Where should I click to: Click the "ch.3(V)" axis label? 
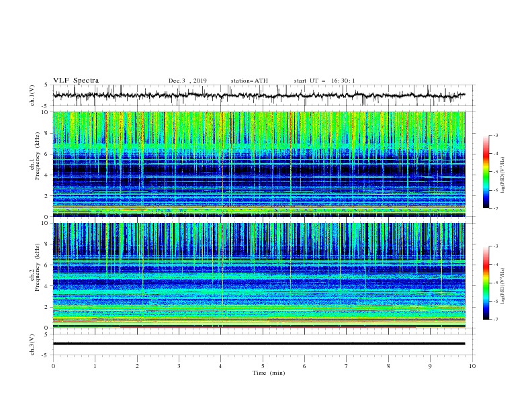tap(32, 345)
